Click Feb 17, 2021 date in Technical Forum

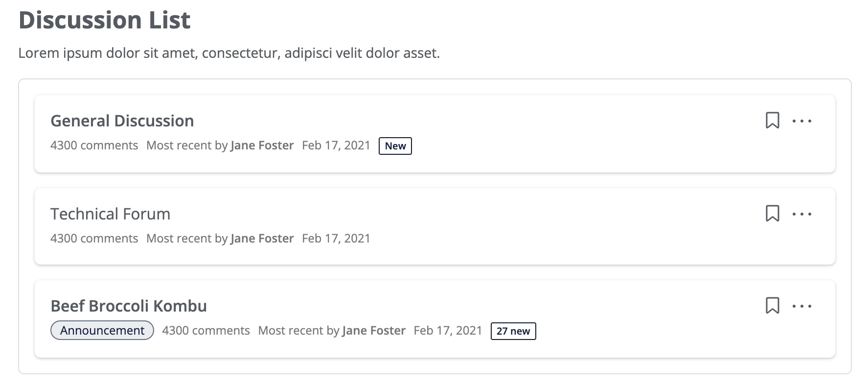click(x=336, y=239)
